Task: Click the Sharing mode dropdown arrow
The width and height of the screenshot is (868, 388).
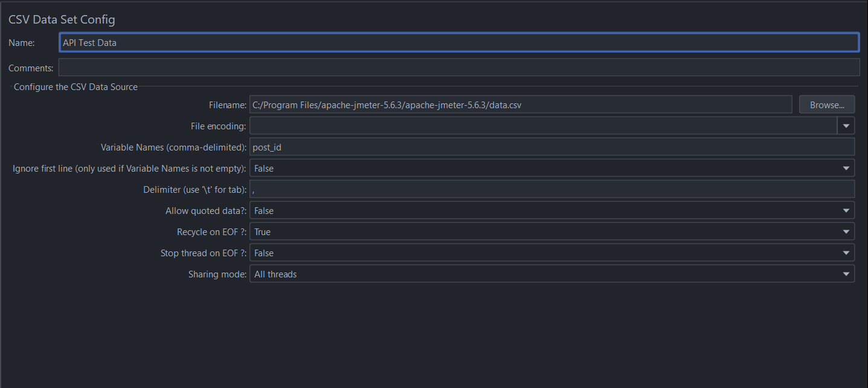Action: pos(846,273)
